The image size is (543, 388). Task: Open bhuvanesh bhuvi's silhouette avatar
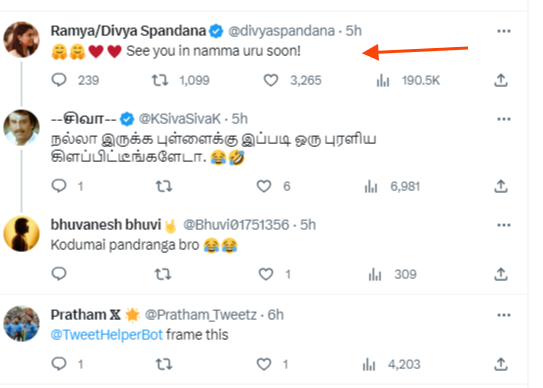(x=21, y=233)
